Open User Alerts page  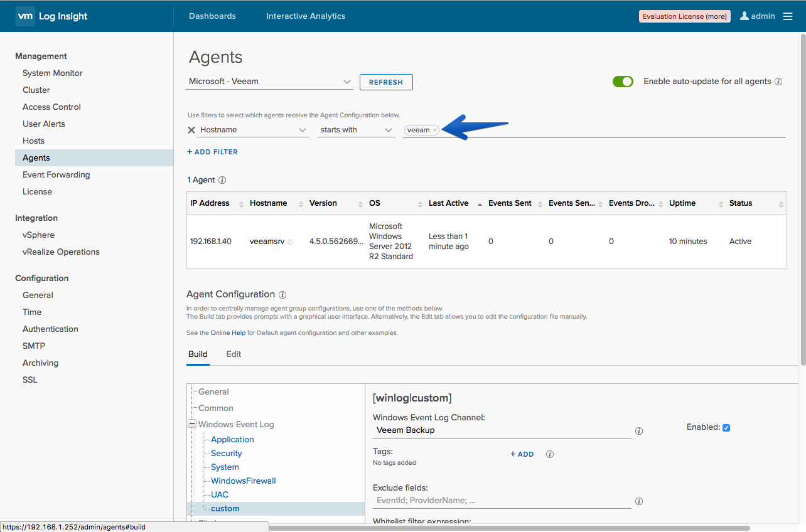point(44,124)
